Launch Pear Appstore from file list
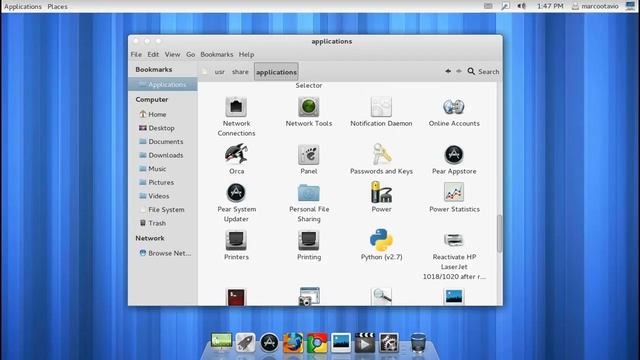Image resolution: width=640 pixels, height=360 pixels. [454, 155]
